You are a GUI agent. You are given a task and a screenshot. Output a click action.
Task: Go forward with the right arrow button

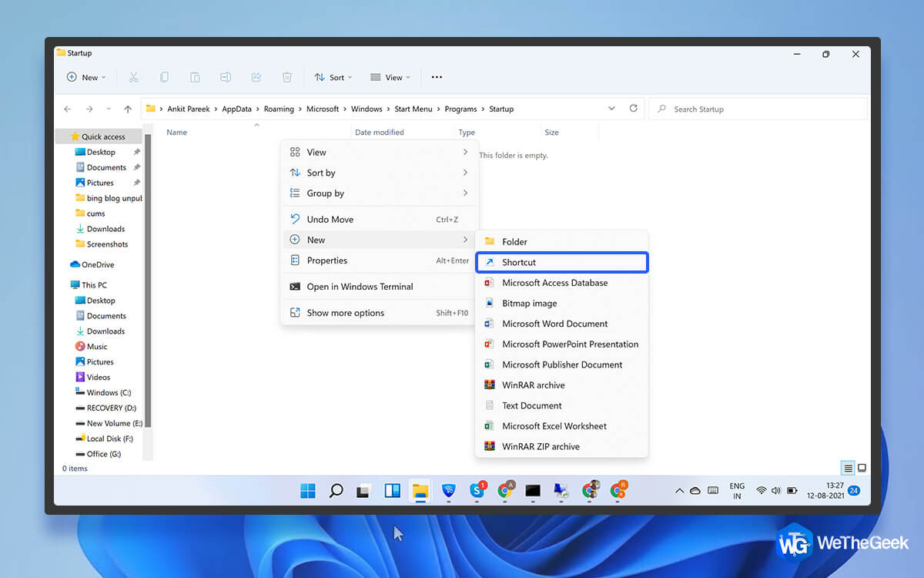[x=89, y=109]
